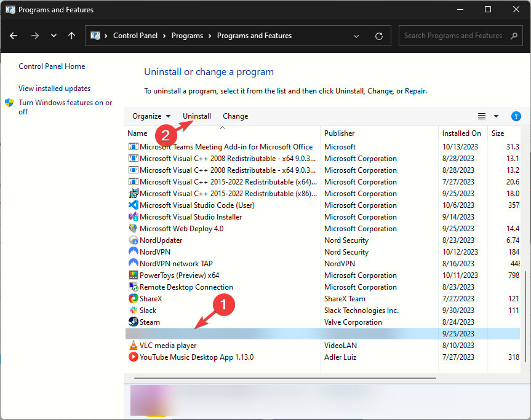Viewport: 531px width, 420px height.
Task: Open the help question mark icon
Action: (516, 116)
